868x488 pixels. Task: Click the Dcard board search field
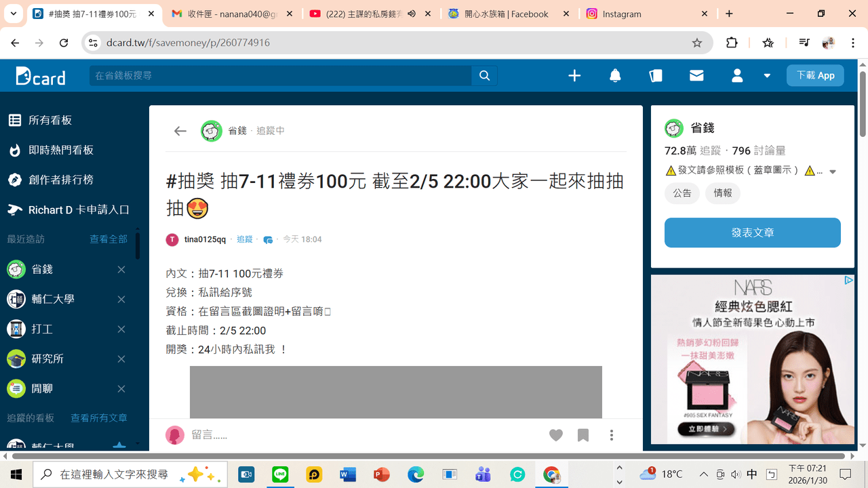[x=281, y=76]
